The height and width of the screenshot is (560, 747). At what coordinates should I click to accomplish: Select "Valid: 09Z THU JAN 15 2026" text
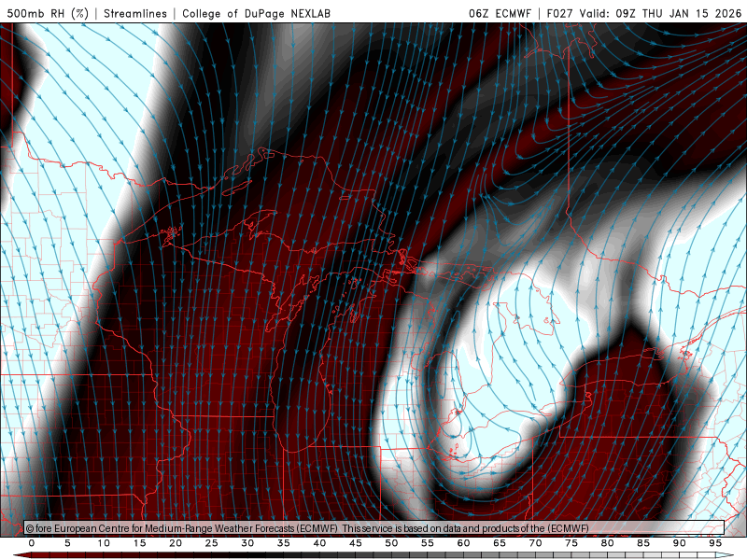pos(661,13)
